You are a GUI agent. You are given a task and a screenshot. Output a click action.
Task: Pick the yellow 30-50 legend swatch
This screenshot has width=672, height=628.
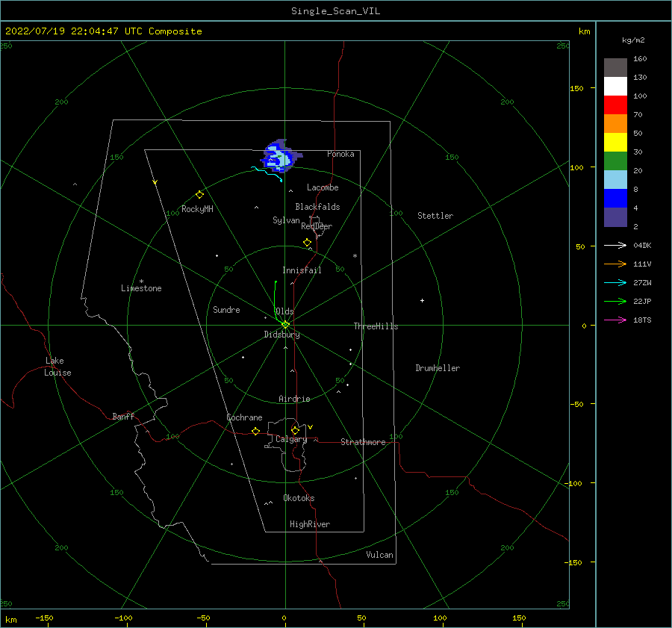point(615,143)
